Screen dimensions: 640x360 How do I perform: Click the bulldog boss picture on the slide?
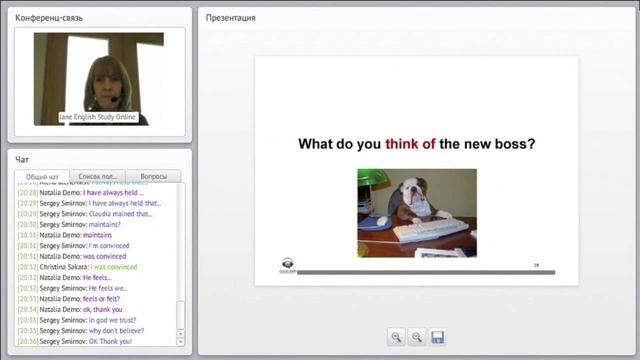[417, 213]
